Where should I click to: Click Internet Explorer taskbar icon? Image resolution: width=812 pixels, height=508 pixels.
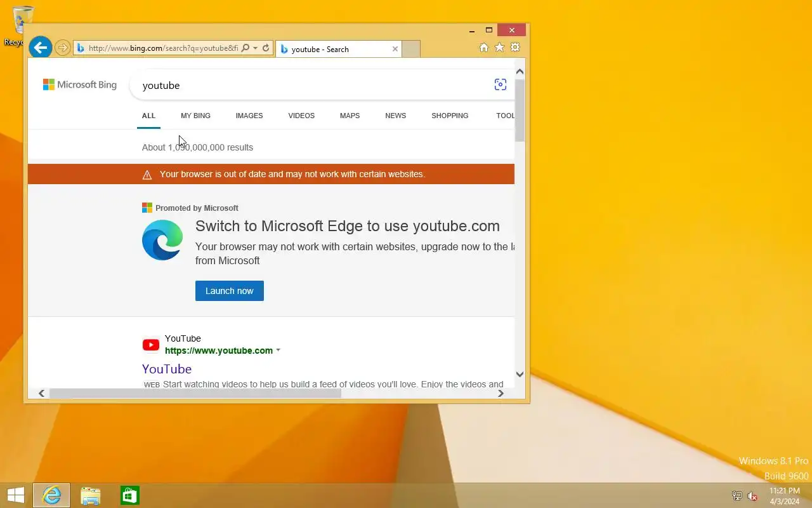click(x=51, y=495)
